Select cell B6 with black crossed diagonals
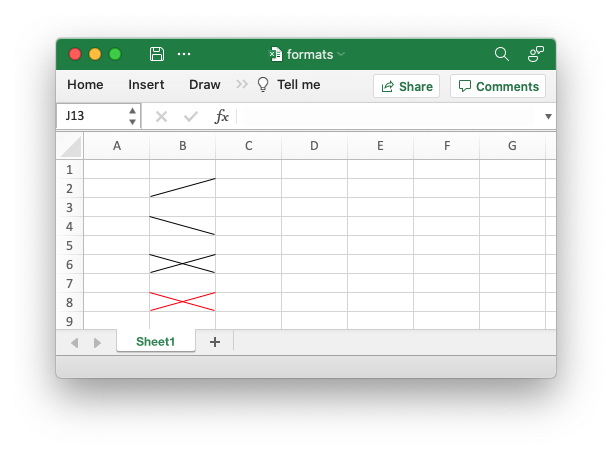 (183, 264)
